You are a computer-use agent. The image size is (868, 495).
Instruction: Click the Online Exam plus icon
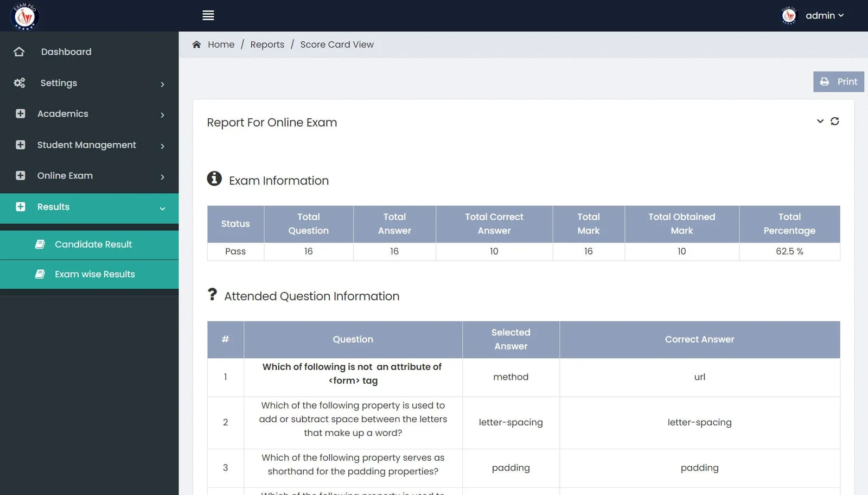click(21, 175)
